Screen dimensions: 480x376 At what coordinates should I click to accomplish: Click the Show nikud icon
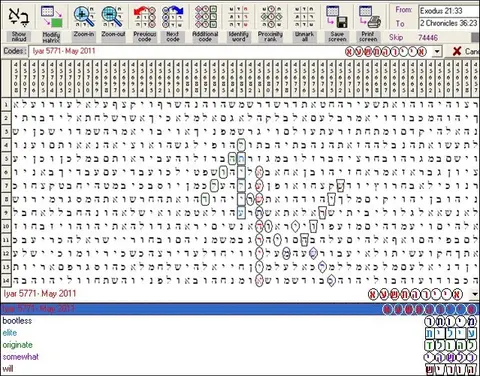19,17
